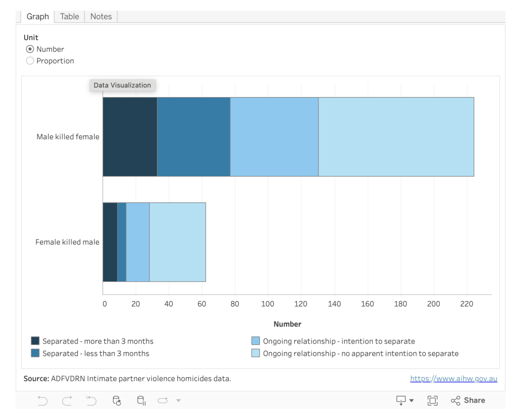Click the 'Ongoing relationship - intention to separate' legend swatch
The image size is (526, 420).
pyautogui.click(x=256, y=341)
